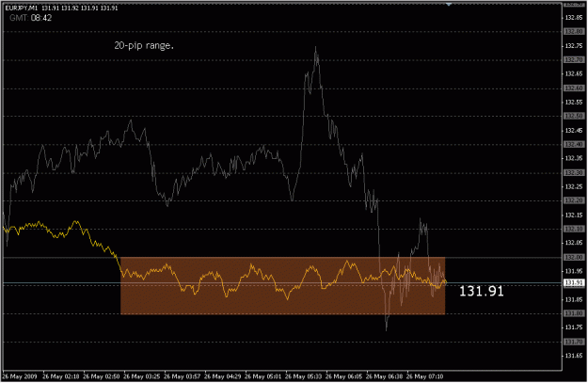This screenshot has height=383, width=588.
Task: Click the 132.70 level label on axis
Action: click(x=574, y=59)
